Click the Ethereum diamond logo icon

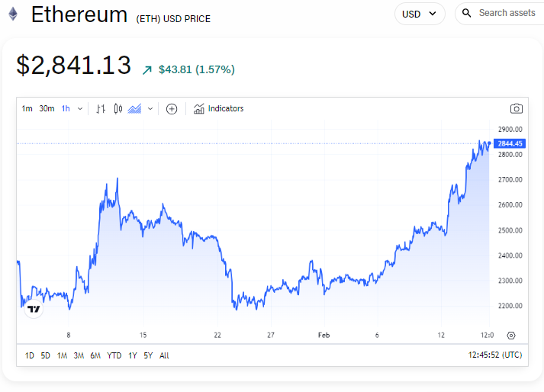point(13,14)
